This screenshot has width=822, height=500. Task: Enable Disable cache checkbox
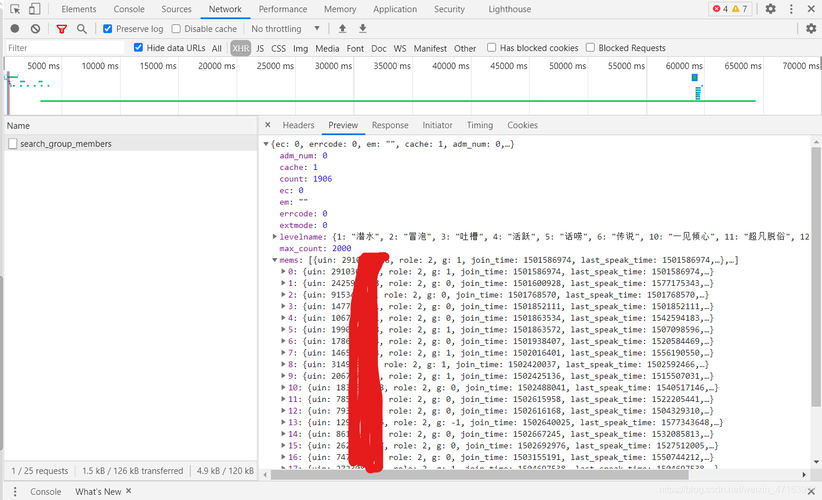pyautogui.click(x=176, y=29)
